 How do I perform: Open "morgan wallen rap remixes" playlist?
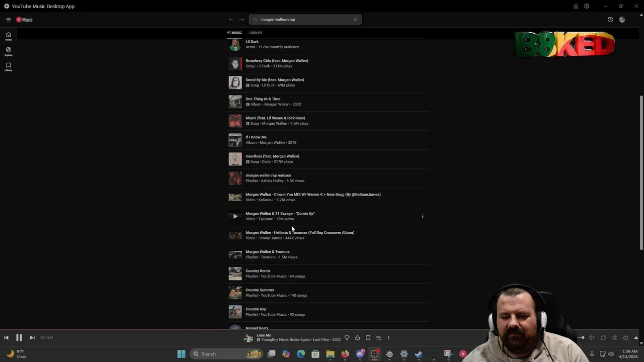(329, 178)
